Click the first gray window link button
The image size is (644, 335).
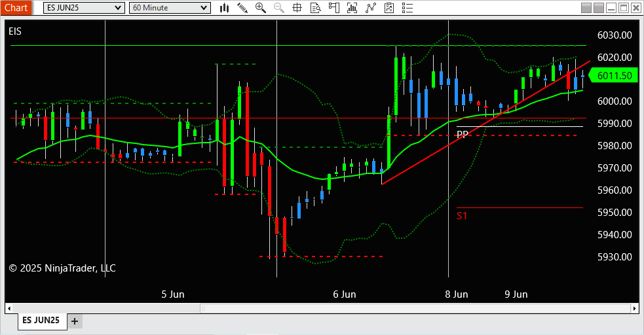pyautogui.click(x=586, y=8)
